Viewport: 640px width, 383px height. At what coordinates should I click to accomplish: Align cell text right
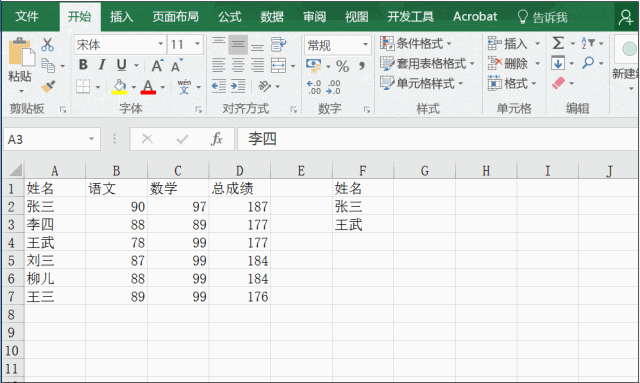[257, 65]
